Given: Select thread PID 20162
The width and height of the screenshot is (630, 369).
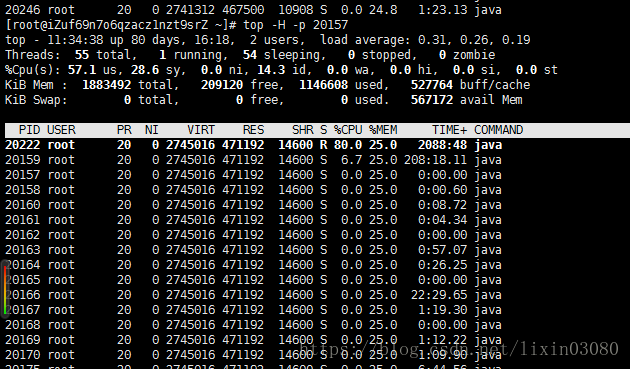Looking at the screenshot, I should coord(22,235).
